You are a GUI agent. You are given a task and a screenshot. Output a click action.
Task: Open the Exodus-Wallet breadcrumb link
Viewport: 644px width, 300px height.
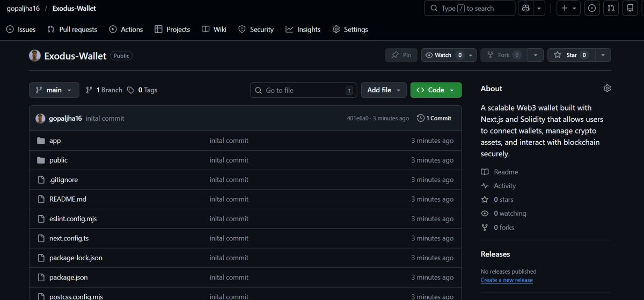74,9
